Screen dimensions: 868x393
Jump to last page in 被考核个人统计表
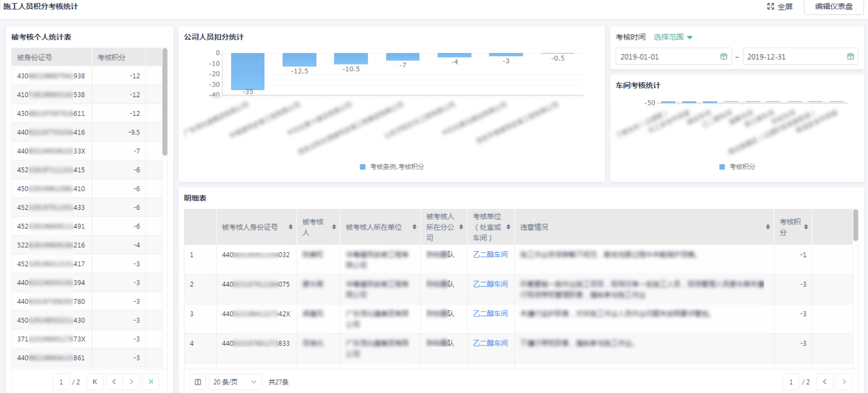point(150,382)
